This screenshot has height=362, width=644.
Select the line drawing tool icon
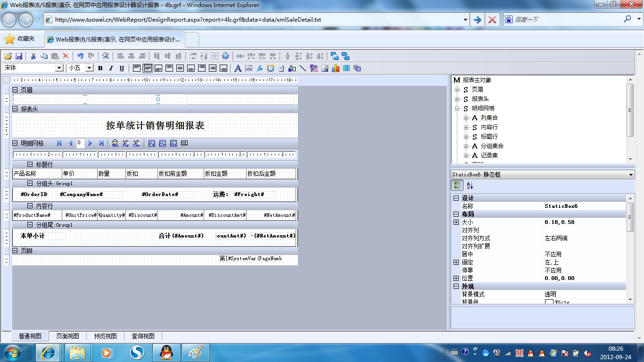pos(303,68)
